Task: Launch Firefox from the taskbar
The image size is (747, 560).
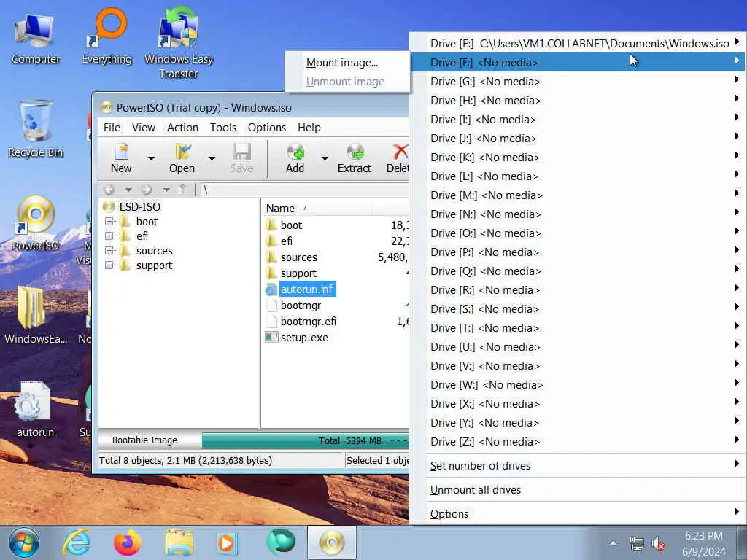Action: point(127,542)
